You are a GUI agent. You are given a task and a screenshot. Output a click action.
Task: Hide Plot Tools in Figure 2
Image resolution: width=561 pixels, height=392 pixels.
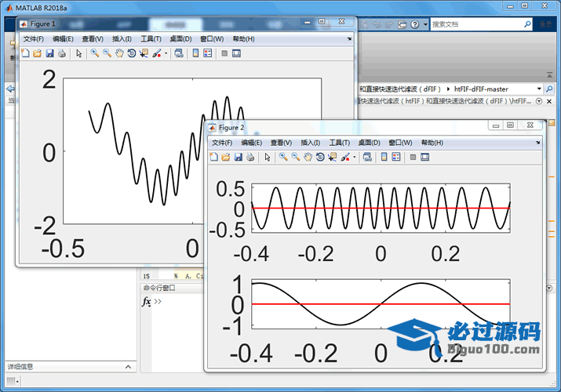pos(413,158)
